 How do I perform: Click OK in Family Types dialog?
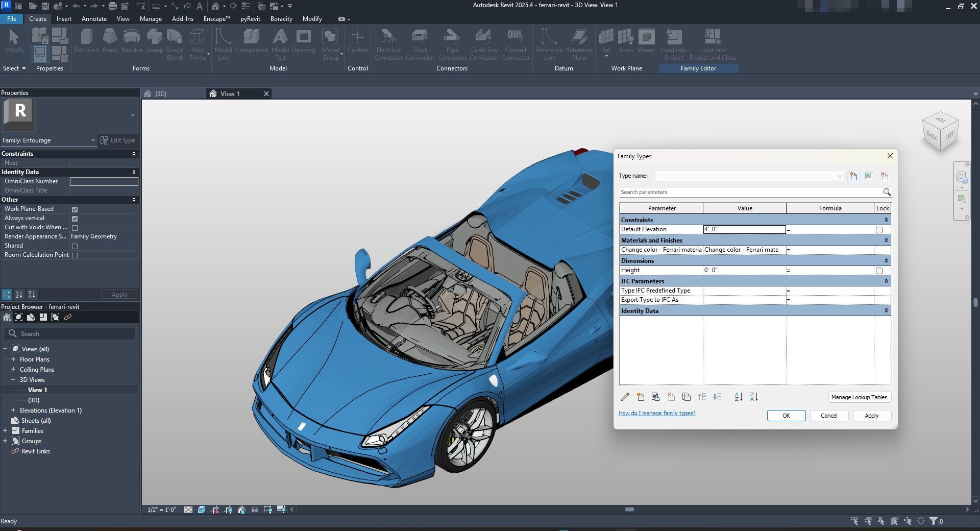tap(786, 416)
